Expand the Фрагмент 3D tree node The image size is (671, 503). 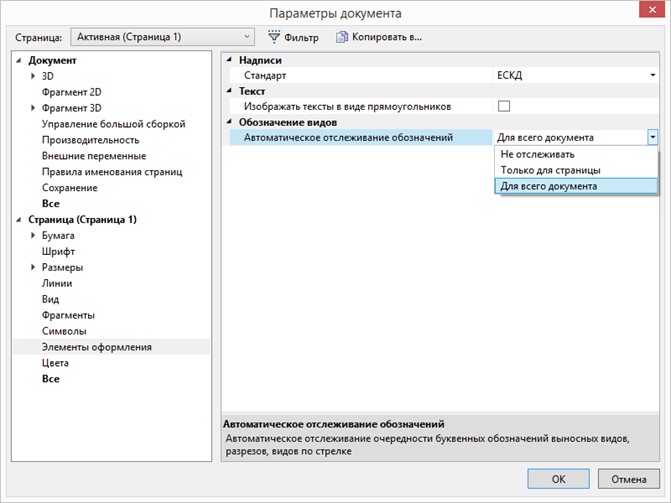click(33, 108)
